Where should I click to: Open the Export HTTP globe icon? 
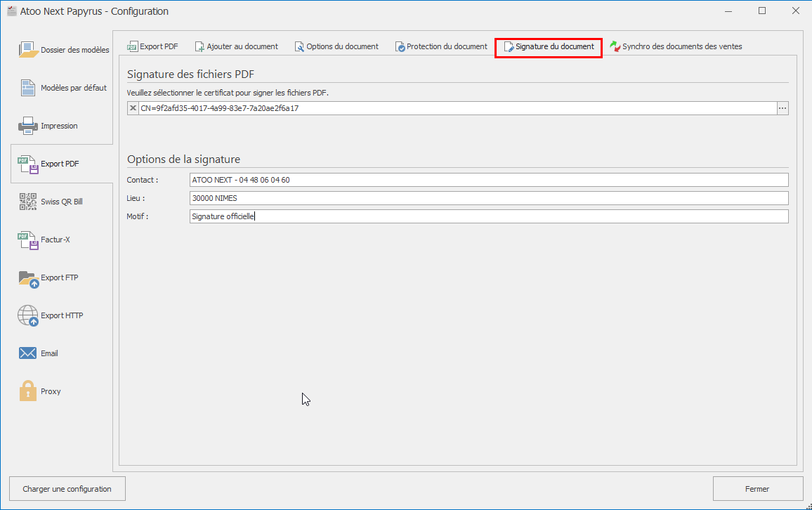28,315
